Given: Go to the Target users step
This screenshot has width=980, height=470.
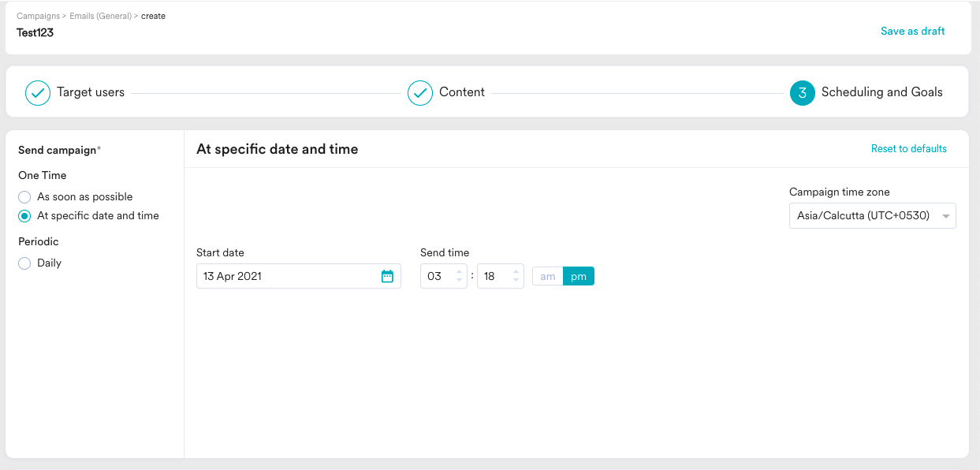Looking at the screenshot, I should coord(91,92).
